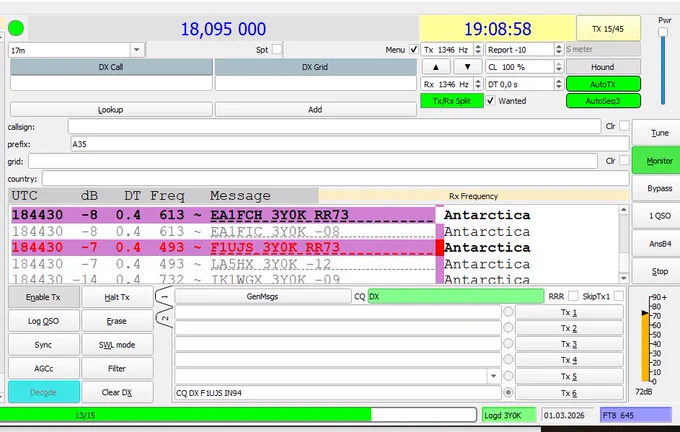Adjust the Rx 1346 Hz spinner
The width and height of the screenshot is (680, 432).
[x=478, y=84]
